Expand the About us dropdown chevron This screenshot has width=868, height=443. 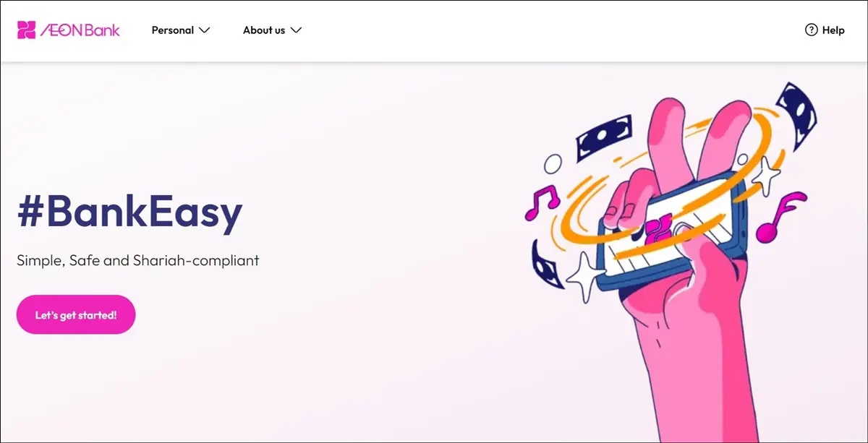click(x=295, y=30)
